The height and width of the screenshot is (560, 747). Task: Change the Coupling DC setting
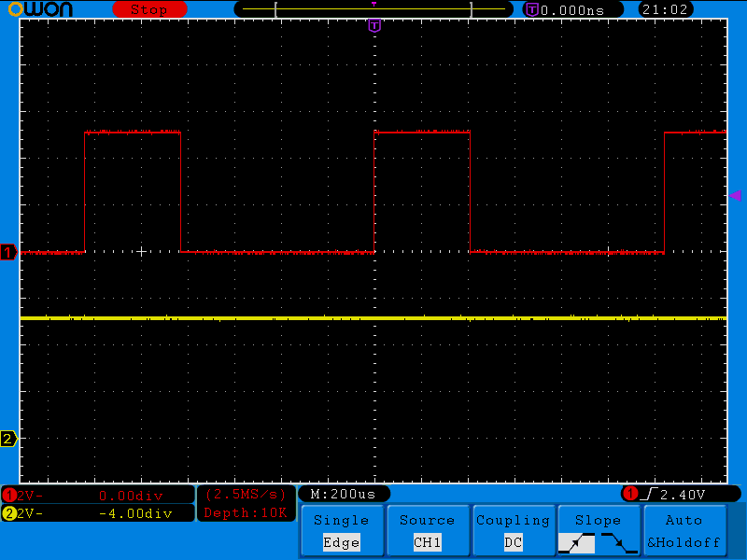coord(513,531)
